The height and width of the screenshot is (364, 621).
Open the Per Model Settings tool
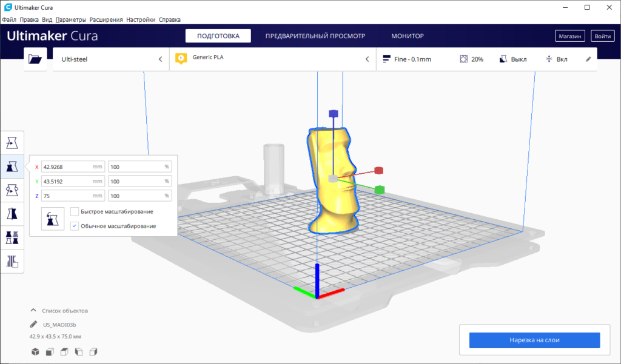pos(12,237)
